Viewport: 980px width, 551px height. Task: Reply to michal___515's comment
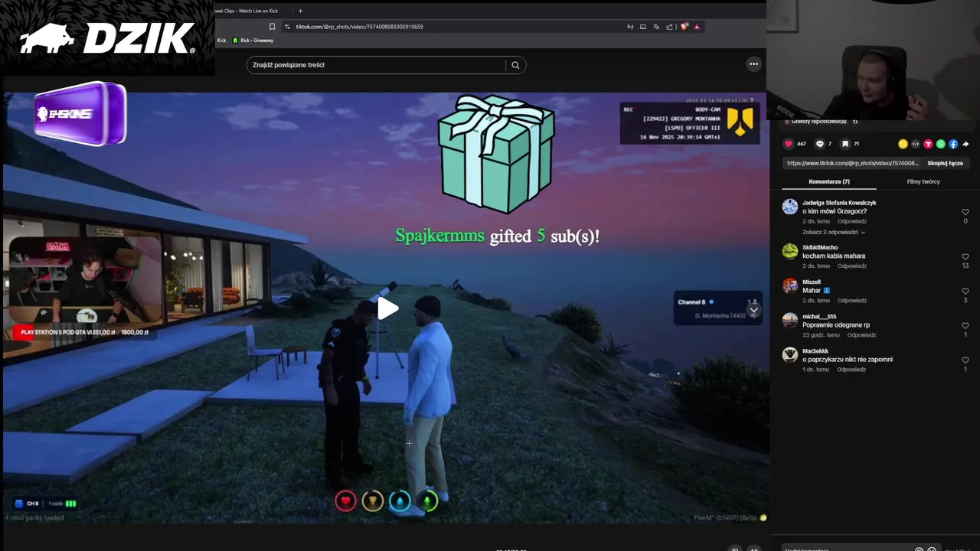[861, 335]
